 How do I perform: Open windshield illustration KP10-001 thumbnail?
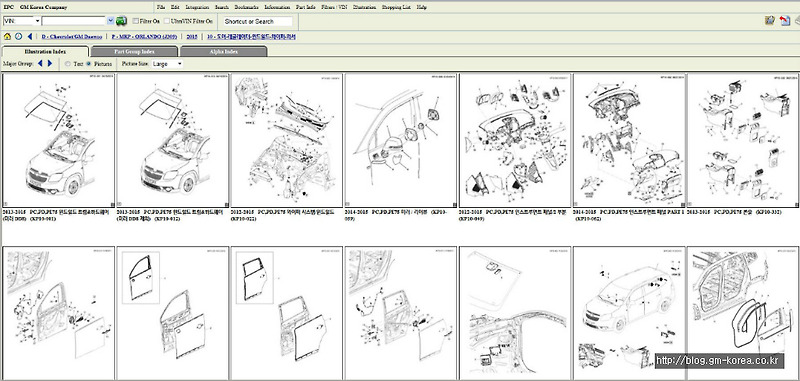pyautogui.click(x=59, y=140)
